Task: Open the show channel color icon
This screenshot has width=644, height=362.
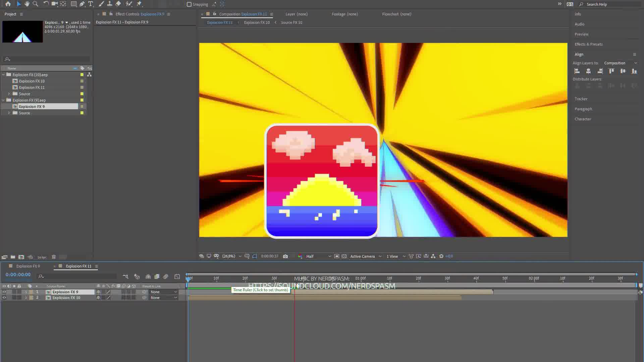Action: coord(300,256)
